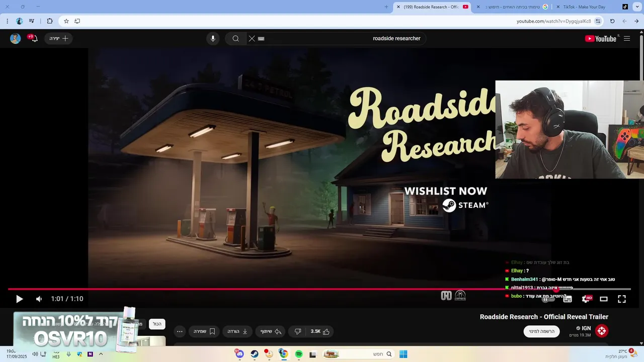Like the video with 3.5K likes
The image size is (644, 362).
pos(320,331)
